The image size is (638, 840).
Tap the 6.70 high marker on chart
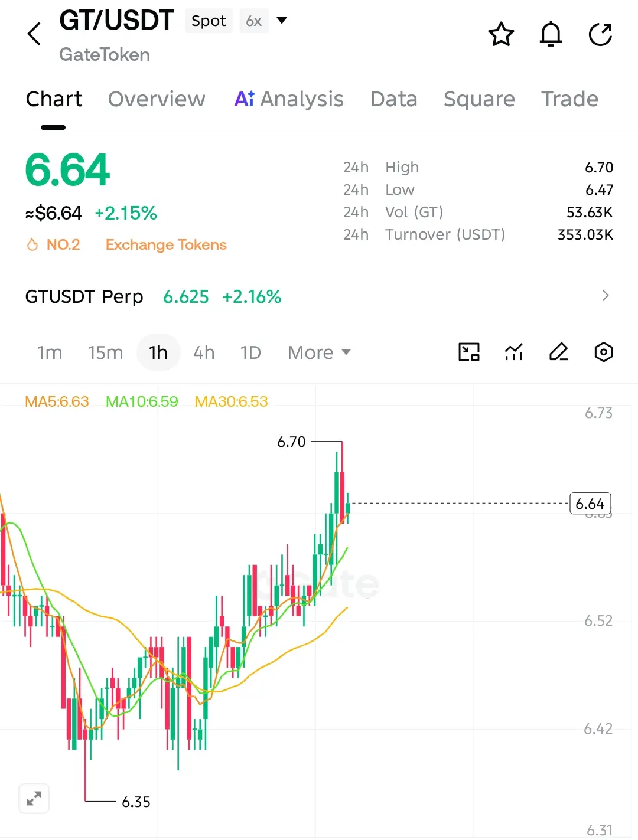(x=291, y=442)
